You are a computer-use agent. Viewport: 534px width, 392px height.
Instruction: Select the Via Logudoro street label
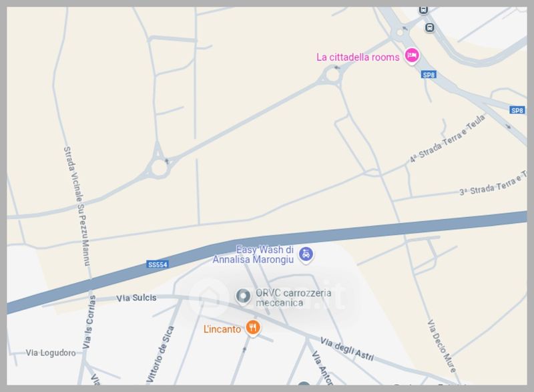click(51, 353)
